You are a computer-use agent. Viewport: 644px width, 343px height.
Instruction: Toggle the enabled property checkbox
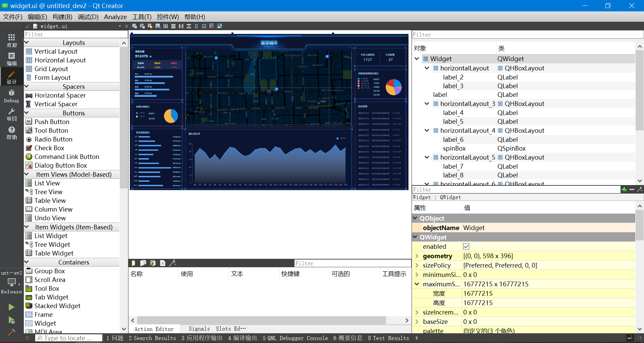click(x=466, y=246)
